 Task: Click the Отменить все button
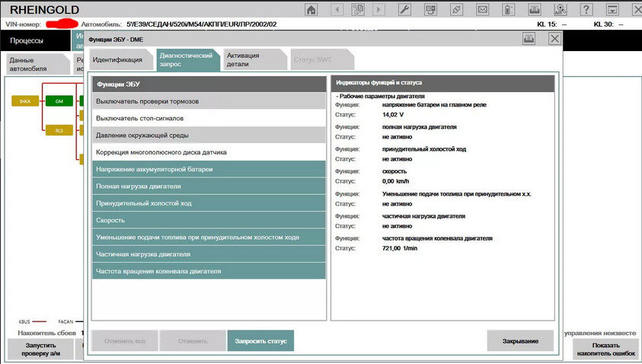(124, 340)
